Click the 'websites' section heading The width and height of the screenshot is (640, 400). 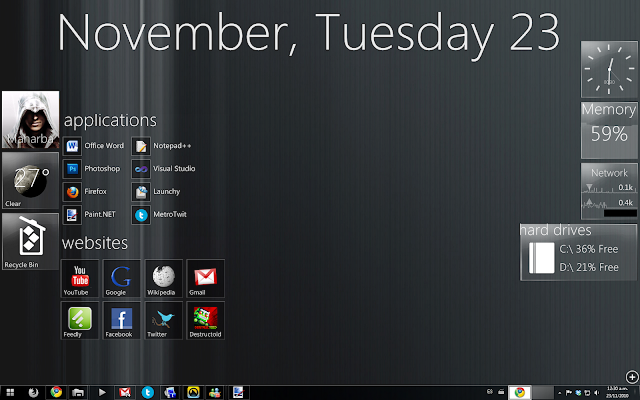(x=95, y=243)
